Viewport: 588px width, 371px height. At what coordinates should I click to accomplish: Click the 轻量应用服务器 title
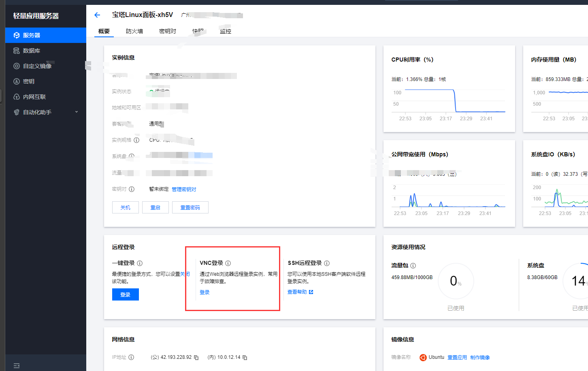point(36,16)
